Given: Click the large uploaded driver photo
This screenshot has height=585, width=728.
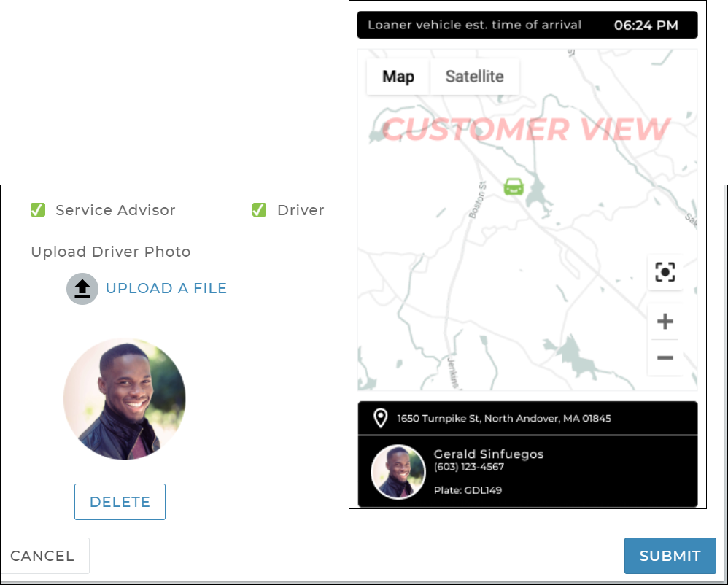Looking at the screenshot, I should 125,399.
